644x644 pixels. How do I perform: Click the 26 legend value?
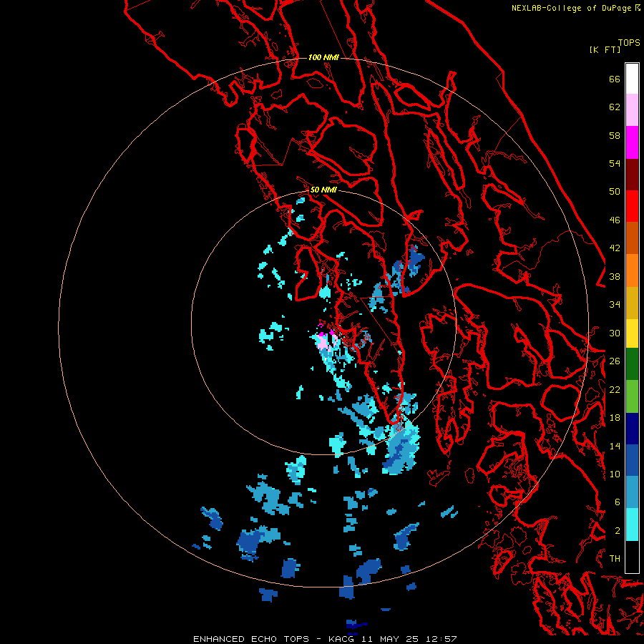click(615, 361)
